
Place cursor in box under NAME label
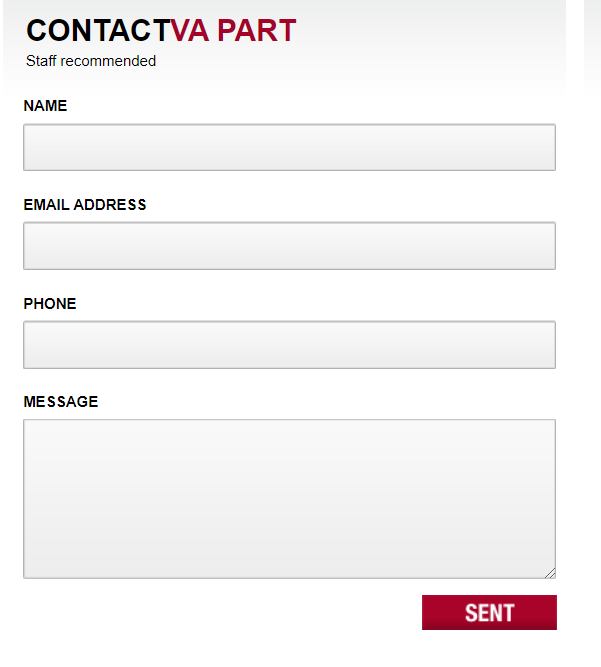point(289,147)
